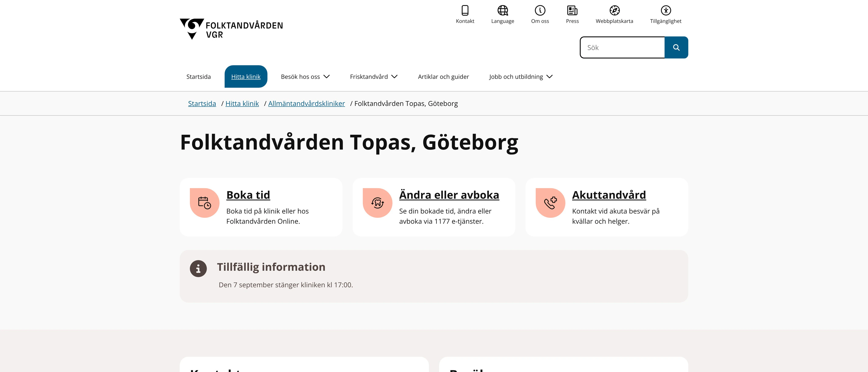Click the Startsida breadcrumb link

[202, 103]
